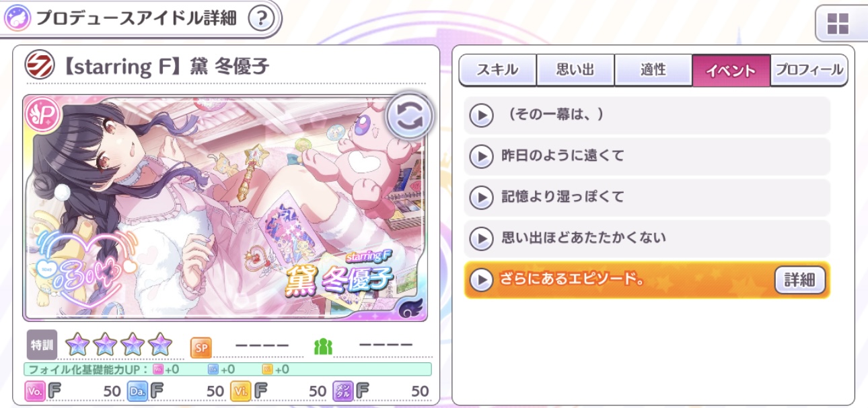The width and height of the screenshot is (868, 408).
Task: Tap the orange SP badge icon
Action: tap(201, 347)
